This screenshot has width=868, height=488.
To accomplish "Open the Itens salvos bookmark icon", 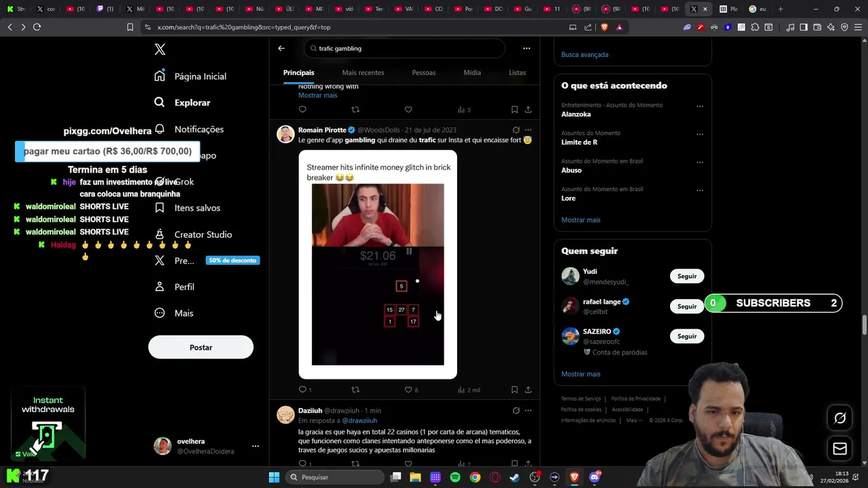I will pyautogui.click(x=159, y=208).
